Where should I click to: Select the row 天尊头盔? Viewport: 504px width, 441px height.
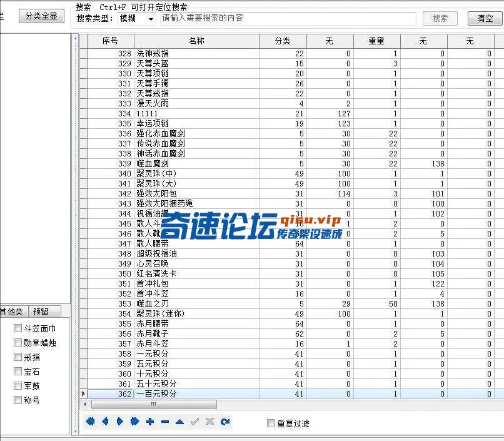pos(291,63)
